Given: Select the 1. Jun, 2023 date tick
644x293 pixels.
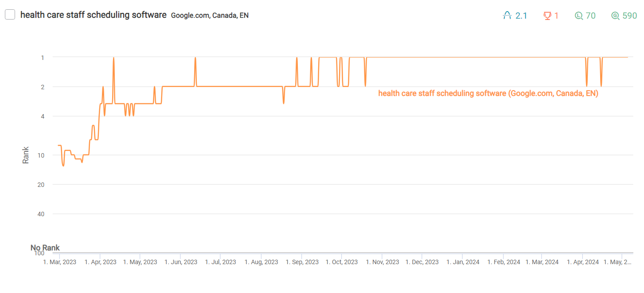Looking at the screenshot, I should [181, 262].
